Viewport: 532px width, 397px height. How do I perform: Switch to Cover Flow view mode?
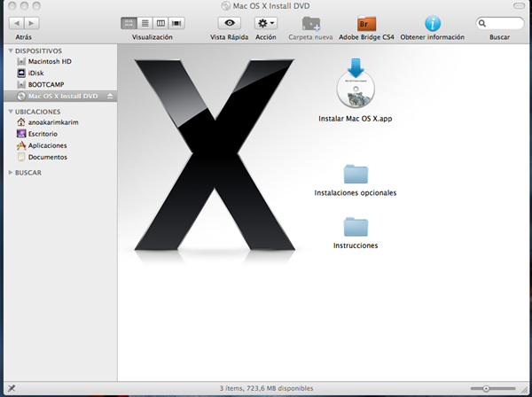click(x=176, y=22)
